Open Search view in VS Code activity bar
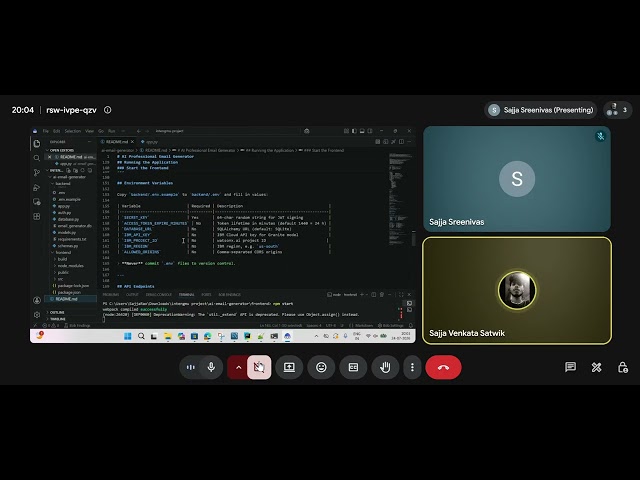The width and height of the screenshot is (640, 480). tap(37, 158)
